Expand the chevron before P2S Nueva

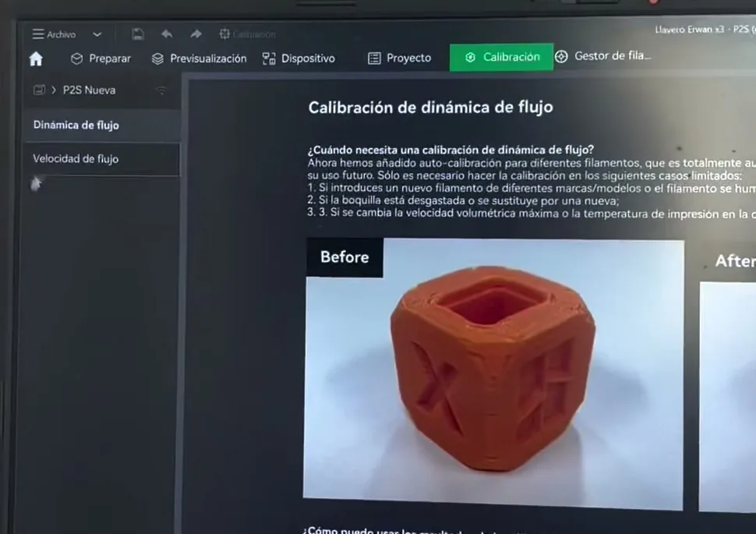tap(54, 90)
